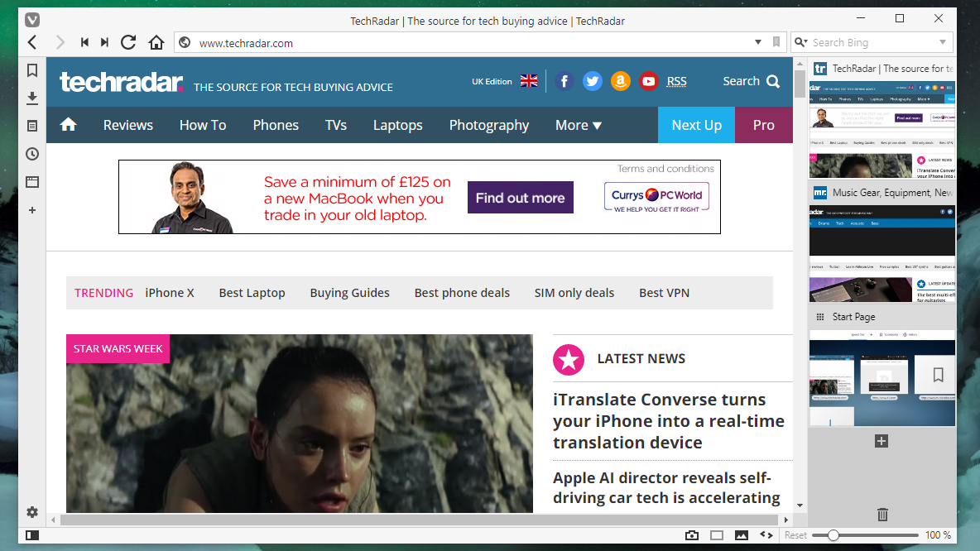The height and width of the screenshot is (551, 980).
Task: Open TechRadar Facebook page icon
Action: 564,81
